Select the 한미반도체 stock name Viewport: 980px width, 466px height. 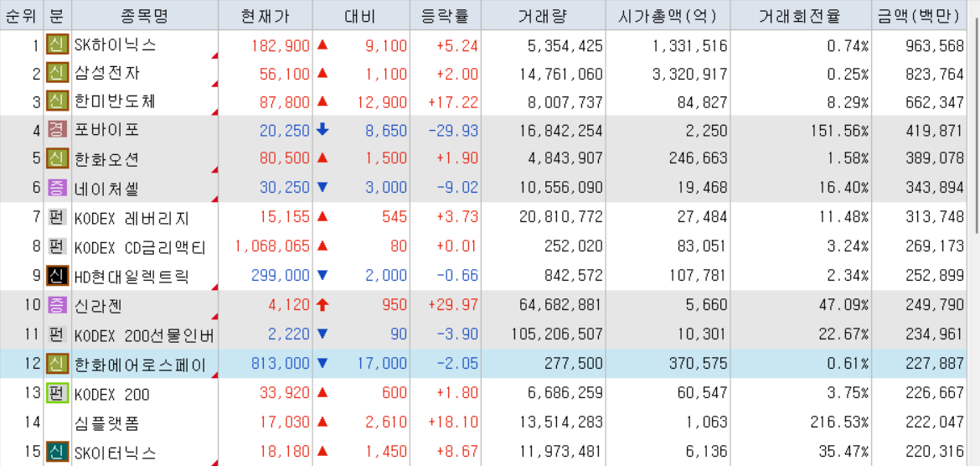click(x=115, y=101)
